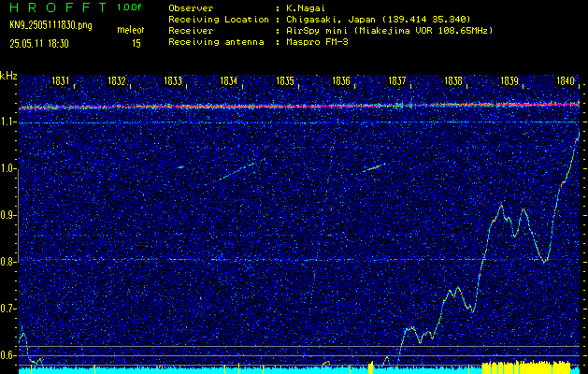Click the 0.7 frequency axis label

click(8, 309)
